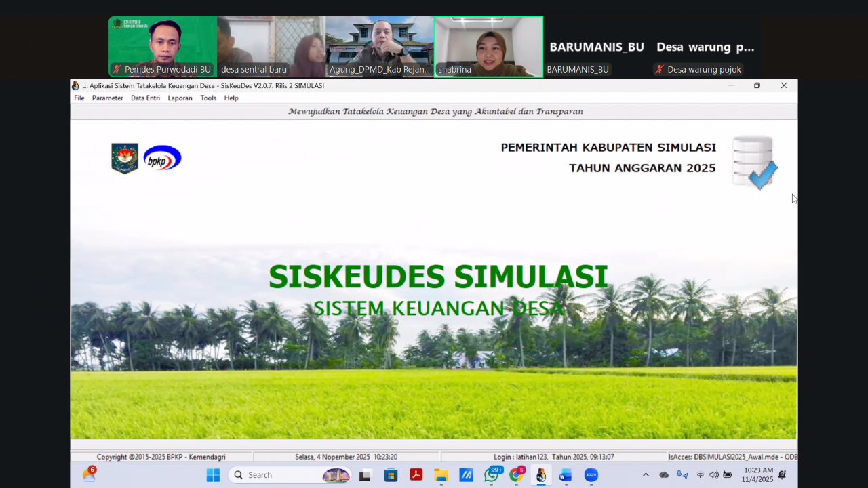Open the Laporan menu

[180, 98]
